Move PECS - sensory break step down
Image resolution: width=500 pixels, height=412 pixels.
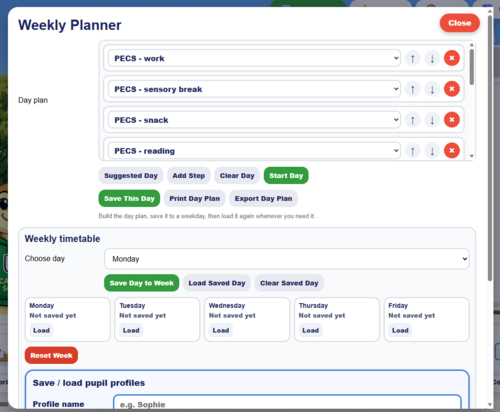(x=432, y=89)
